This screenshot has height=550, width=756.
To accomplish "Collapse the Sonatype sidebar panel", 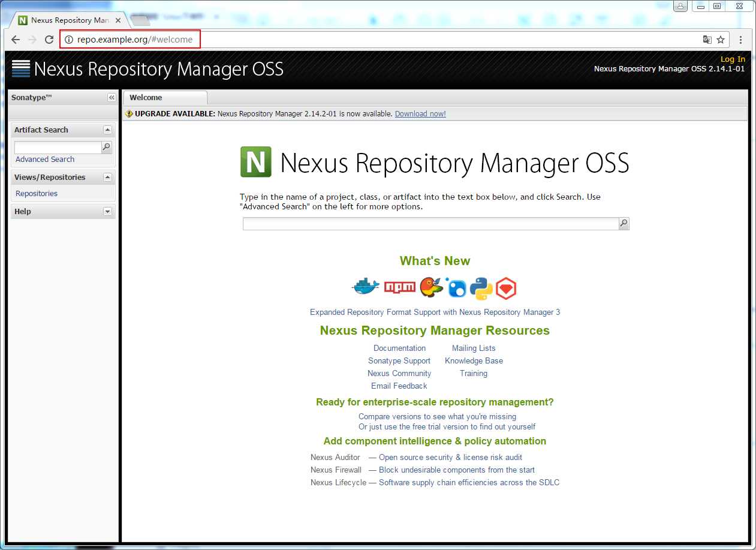I will [112, 98].
